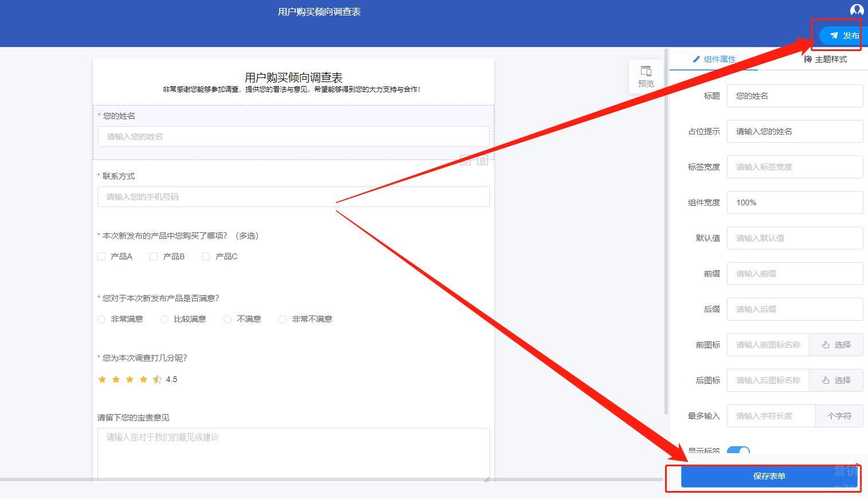Select the third rating star
This screenshot has width=868, height=499.
point(130,379)
